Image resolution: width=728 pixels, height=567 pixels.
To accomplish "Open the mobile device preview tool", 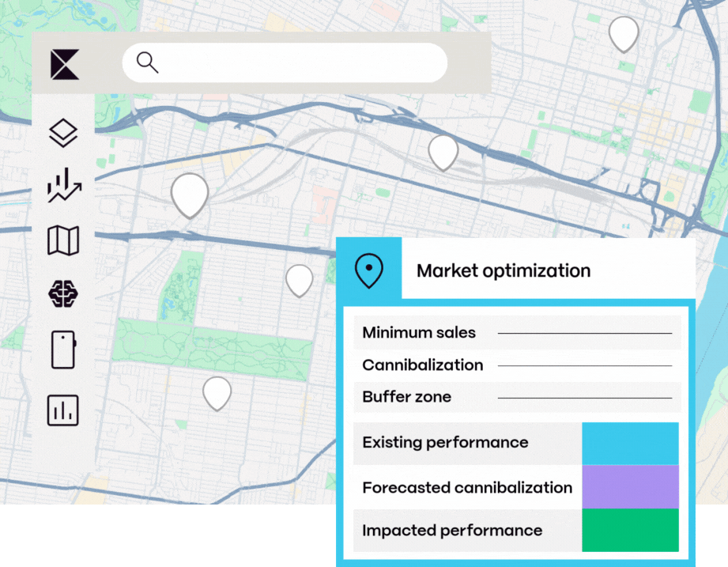I will tap(63, 350).
